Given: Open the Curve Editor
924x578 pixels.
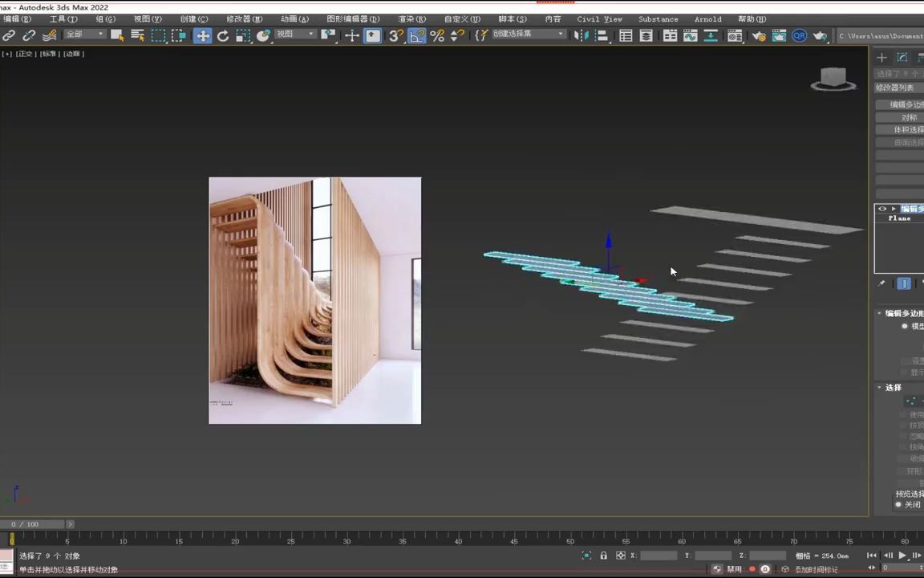Looking at the screenshot, I should tap(691, 35).
